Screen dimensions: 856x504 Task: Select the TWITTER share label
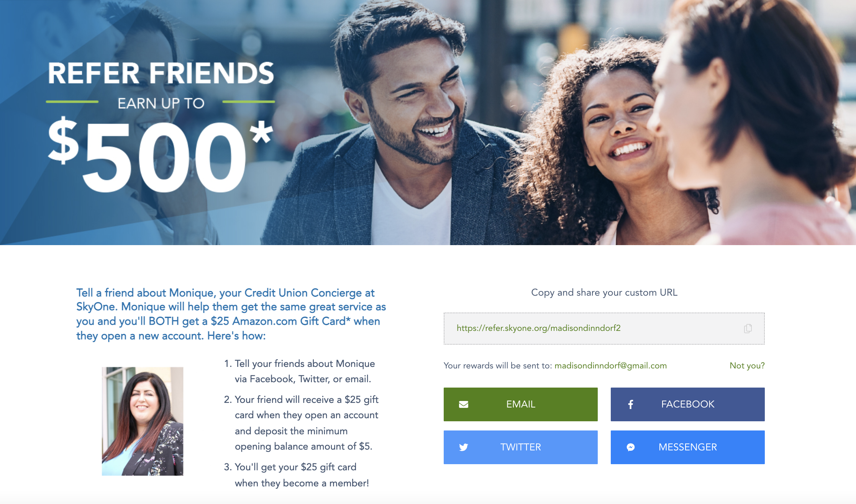click(x=521, y=447)
